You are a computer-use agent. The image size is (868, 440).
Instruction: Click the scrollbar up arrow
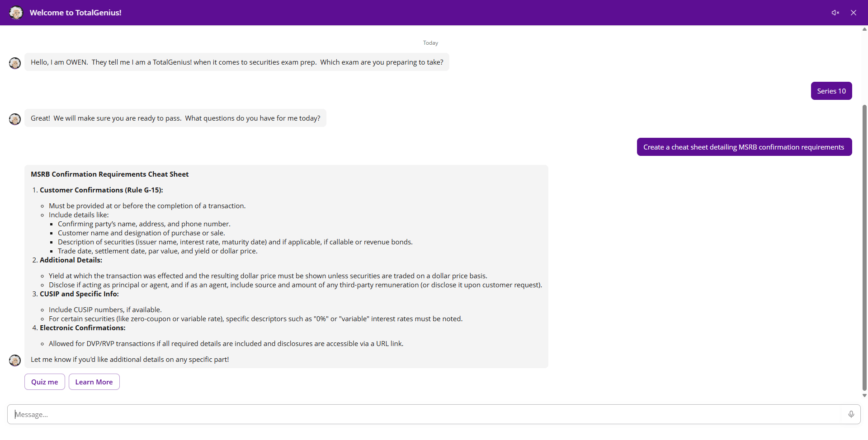point(864,29)
